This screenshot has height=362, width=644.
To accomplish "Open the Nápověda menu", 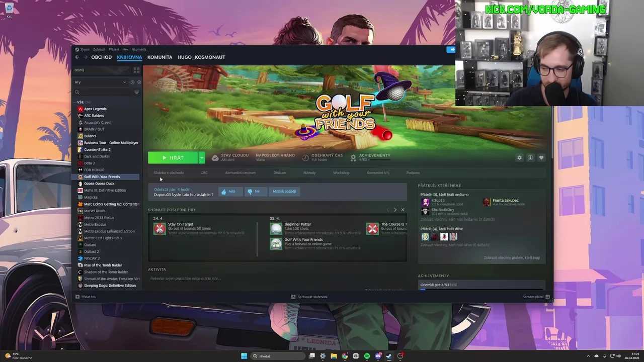I will click(139, 49).
